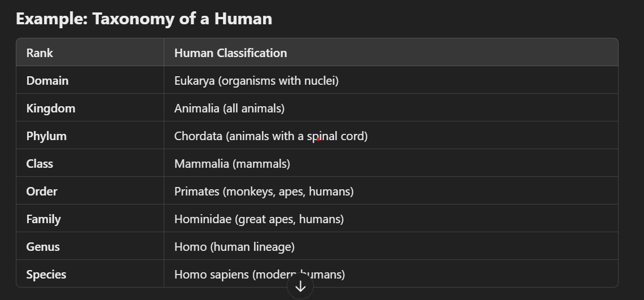Screen dimensions: 644x300
Task: Click the 'Rank' column header
Action: pyautogui.click(x=40, y=53)
